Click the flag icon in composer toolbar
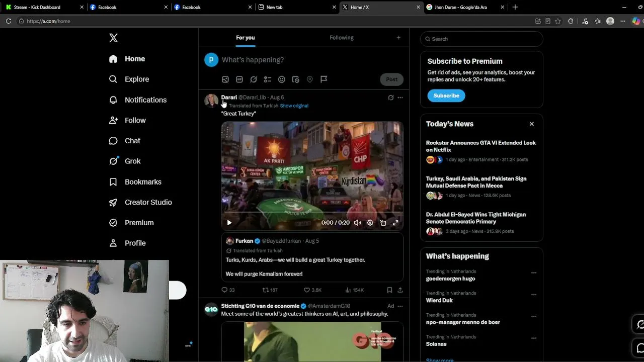 (324, 79)
